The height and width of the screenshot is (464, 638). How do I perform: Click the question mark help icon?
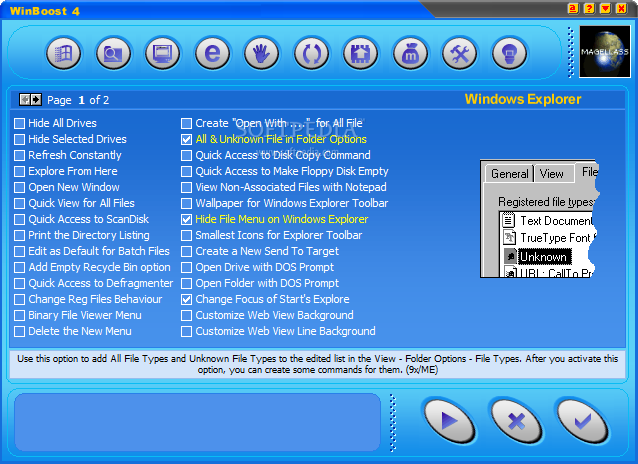(x=589, y=9)
